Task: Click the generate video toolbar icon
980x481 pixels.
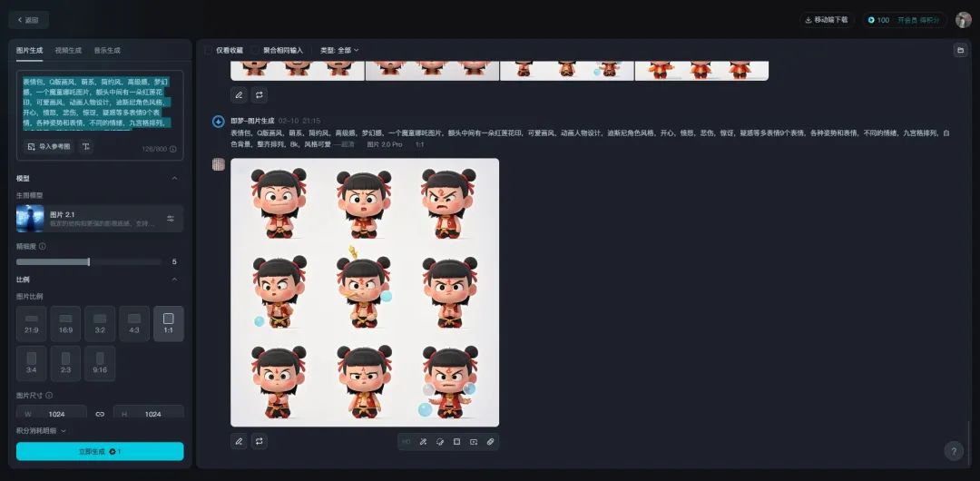Action: pos(474,442)
